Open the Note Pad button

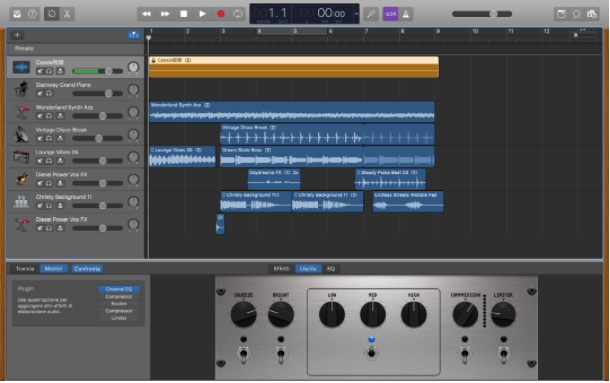click(x=561, y=14)
